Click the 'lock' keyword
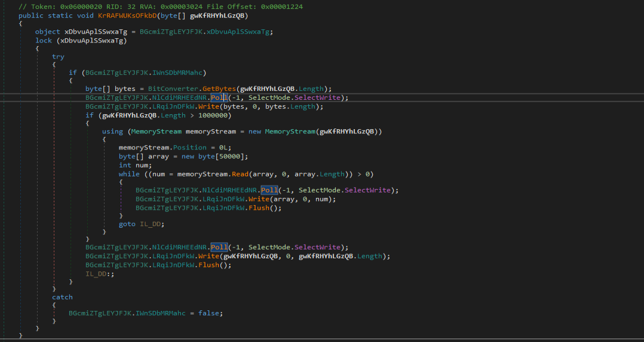The image size is (644, 342). tap(44, 41)
